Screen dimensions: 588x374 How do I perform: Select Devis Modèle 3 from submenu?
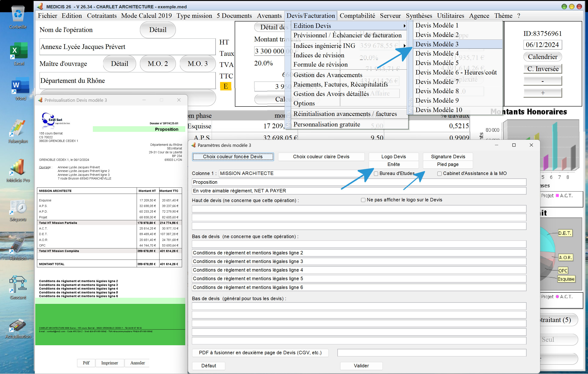(458, 44)
